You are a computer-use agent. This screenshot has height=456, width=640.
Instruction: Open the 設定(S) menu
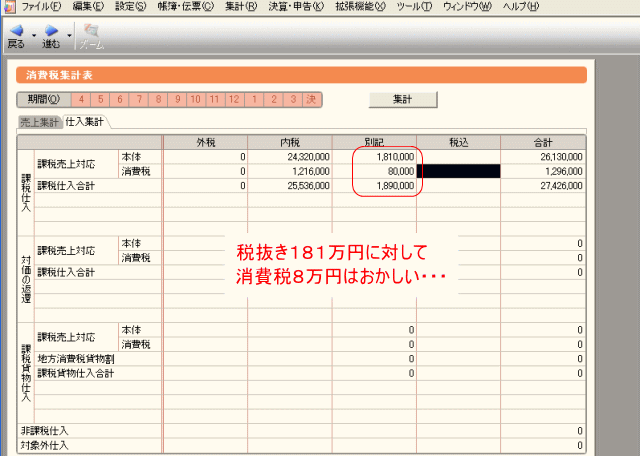[x=131, y=7]
